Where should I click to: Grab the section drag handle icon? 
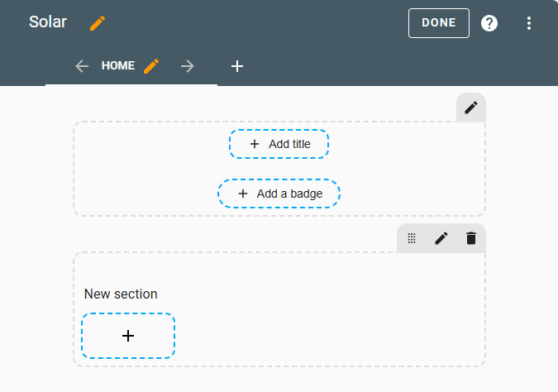412,238
